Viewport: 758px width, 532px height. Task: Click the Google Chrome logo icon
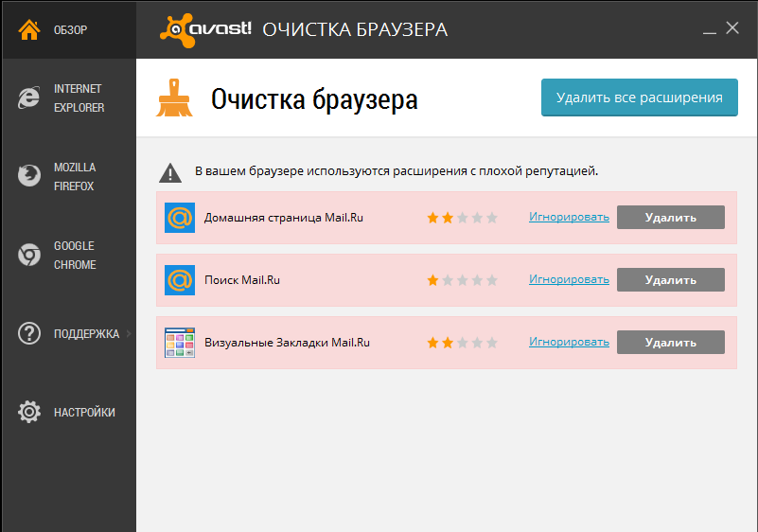coord(29,255)
